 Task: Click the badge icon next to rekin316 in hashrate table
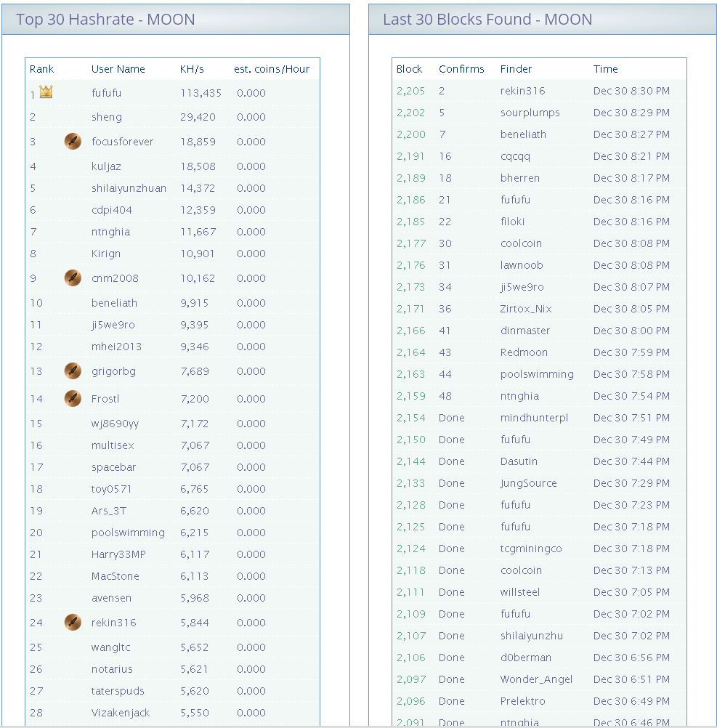[73, 622]
